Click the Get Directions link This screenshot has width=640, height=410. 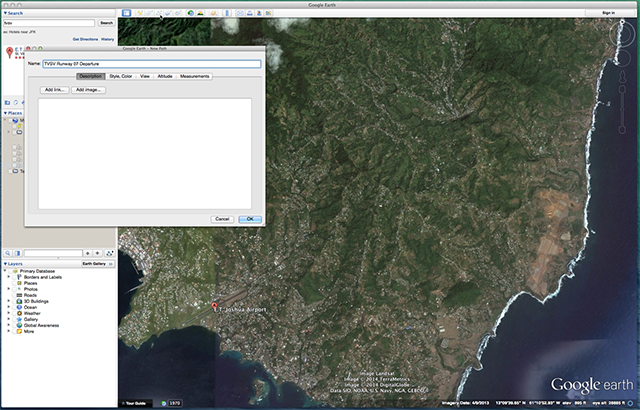[85, 39]
